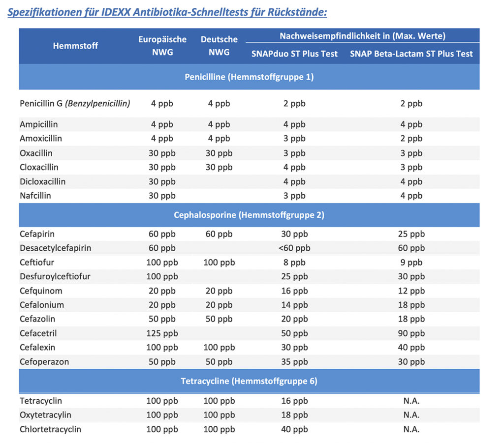
Task: Select the 'Cefquinom' row label
Action: (x=41, y=291)
